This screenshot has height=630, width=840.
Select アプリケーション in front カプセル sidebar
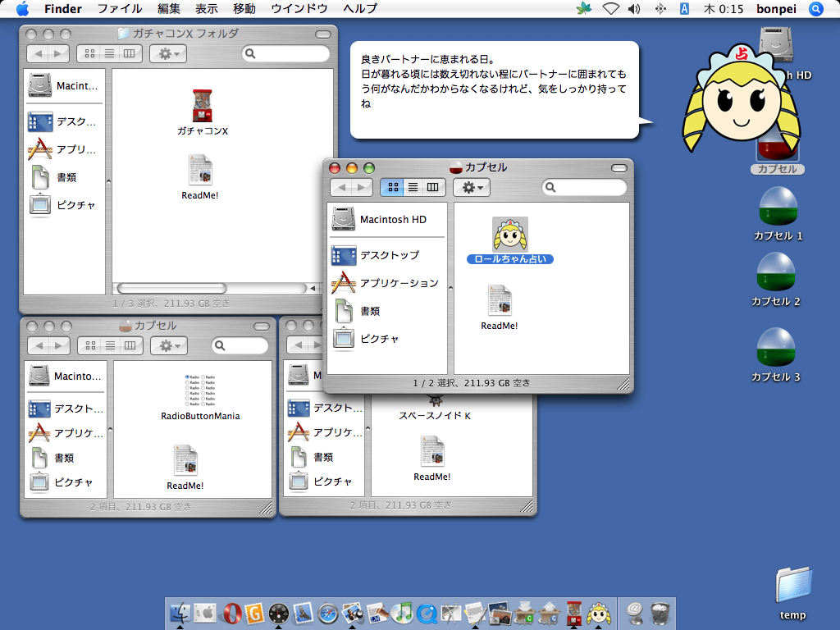tap(387, 283)
